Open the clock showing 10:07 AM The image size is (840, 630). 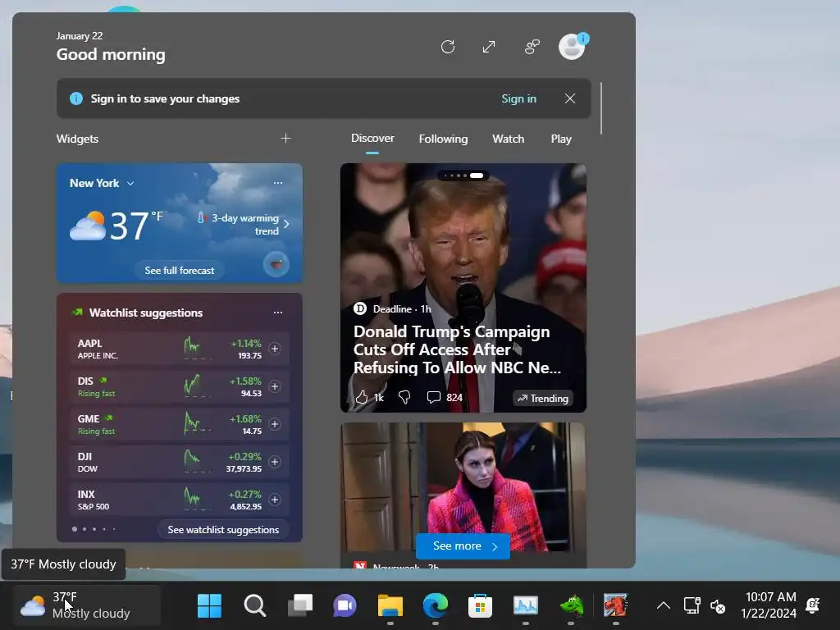pos(769,605)
